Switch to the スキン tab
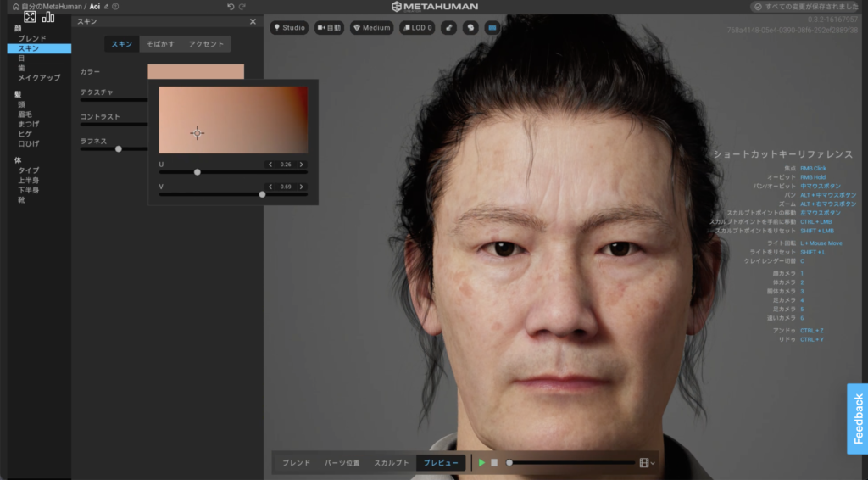 pos(122,44)
